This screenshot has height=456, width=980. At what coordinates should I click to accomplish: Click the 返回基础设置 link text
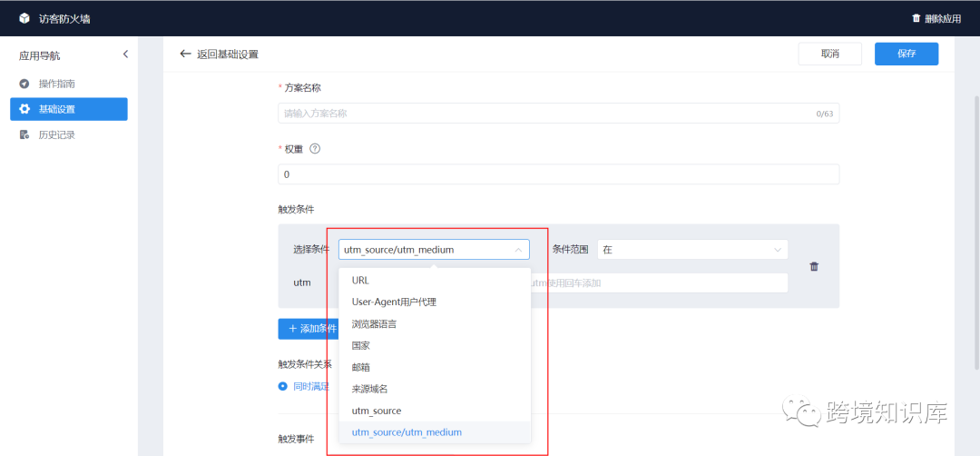[228, 54]
